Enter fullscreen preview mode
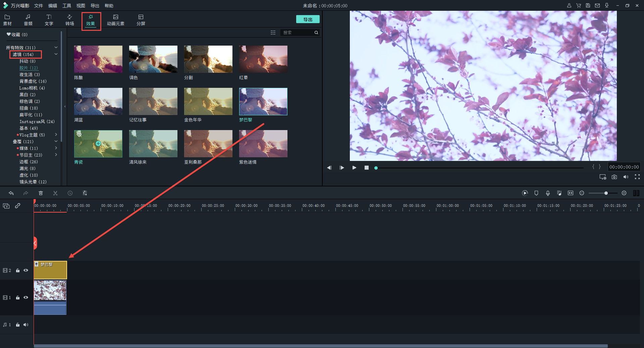Screen dimensions: 644x348 coord(637,177)
